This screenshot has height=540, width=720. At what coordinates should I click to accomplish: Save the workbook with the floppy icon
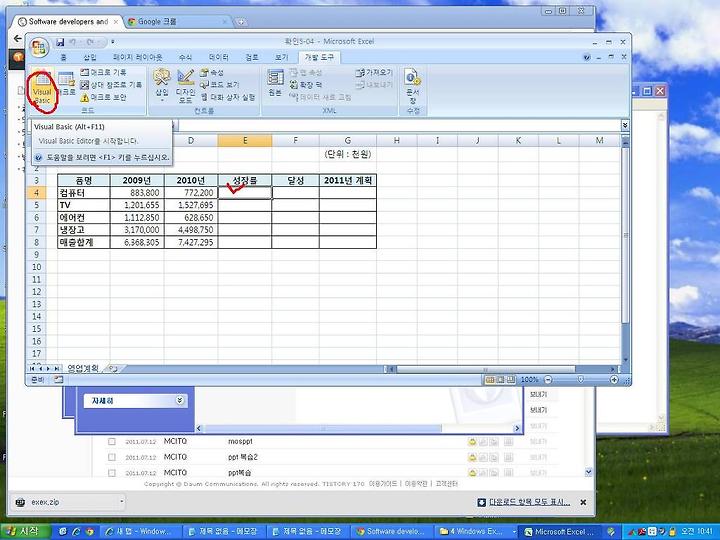click(x=60, y=42)
